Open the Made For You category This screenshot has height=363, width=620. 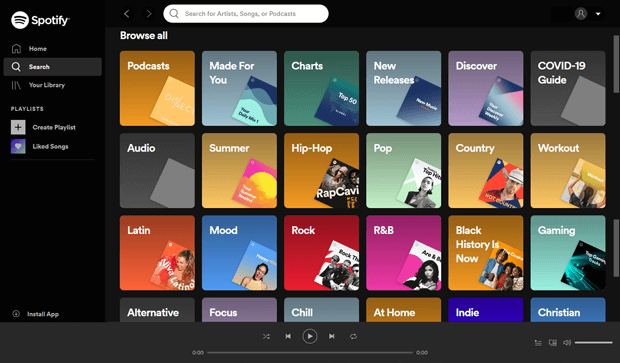pos(239,88)
